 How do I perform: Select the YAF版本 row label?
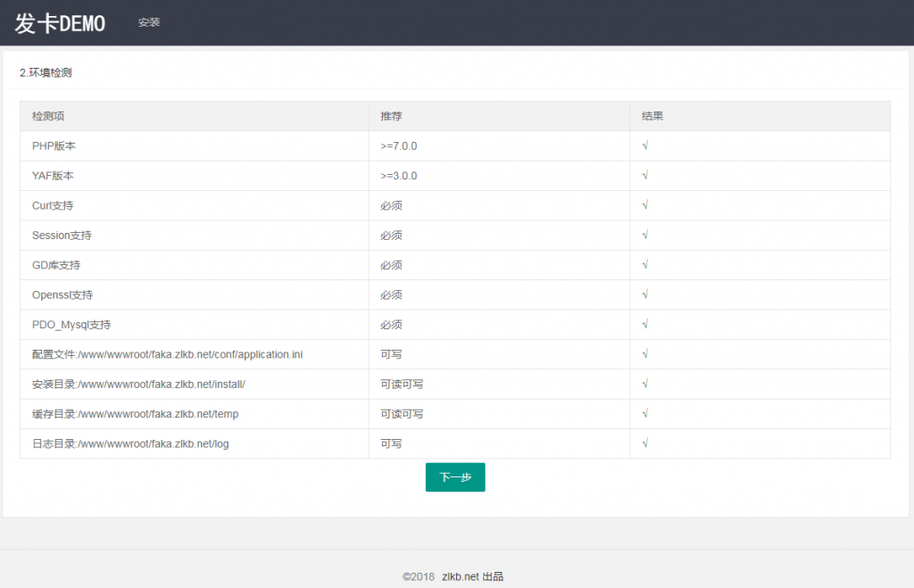pos(53,176)
